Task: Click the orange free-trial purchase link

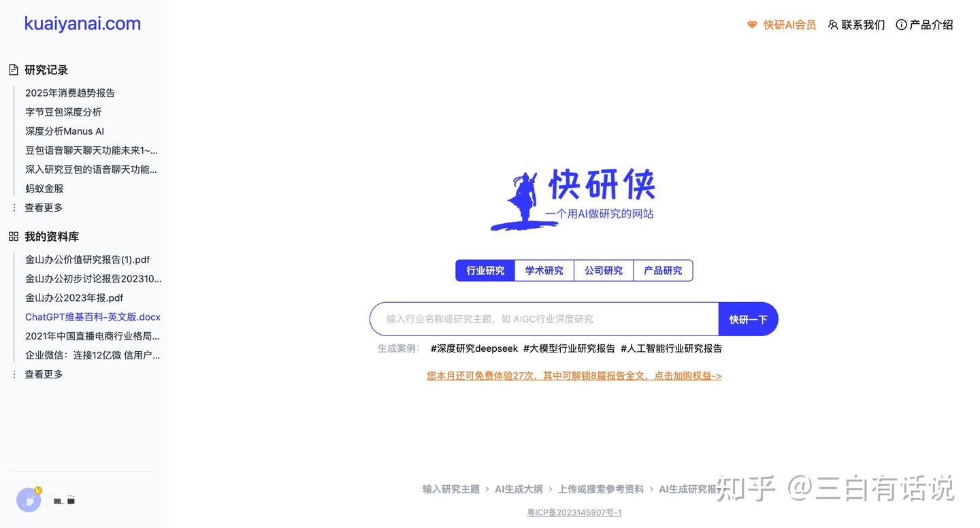Action: [574, 376]
